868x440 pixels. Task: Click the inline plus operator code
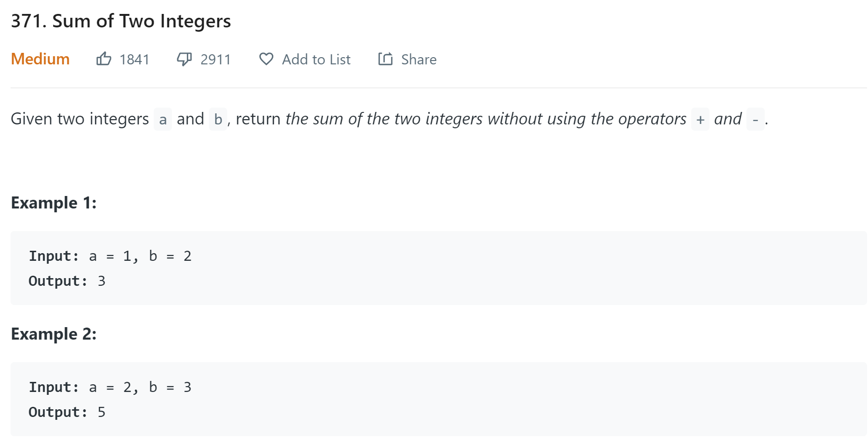[x=700, y=119]
